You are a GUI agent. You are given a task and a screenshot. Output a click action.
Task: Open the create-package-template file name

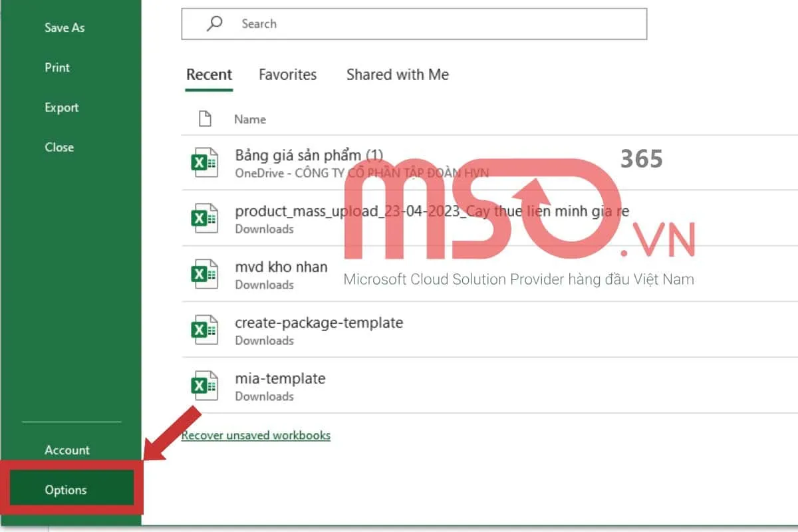coord(319,323)
